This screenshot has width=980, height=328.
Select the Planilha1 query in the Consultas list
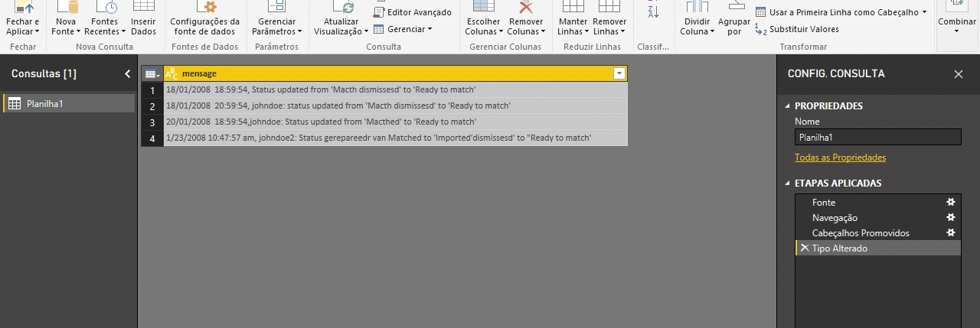69,103
